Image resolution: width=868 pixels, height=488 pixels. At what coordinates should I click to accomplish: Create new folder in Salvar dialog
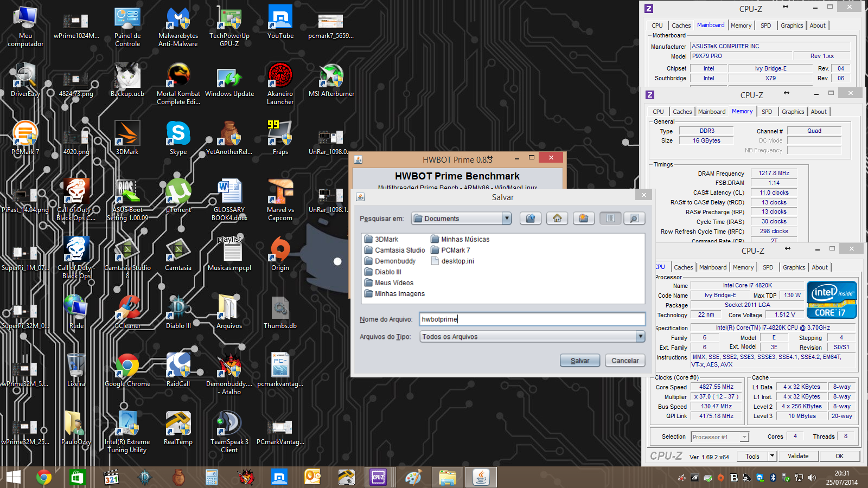pyautogui.click(x=584, y=218)
